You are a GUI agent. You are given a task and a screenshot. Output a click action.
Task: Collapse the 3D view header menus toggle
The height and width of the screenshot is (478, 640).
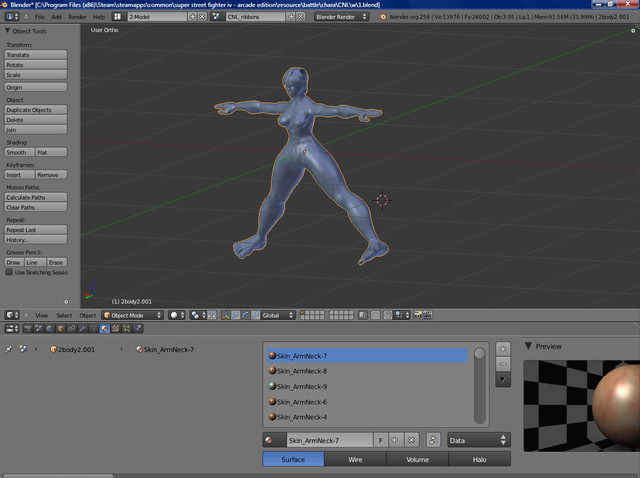click(26, 315)
